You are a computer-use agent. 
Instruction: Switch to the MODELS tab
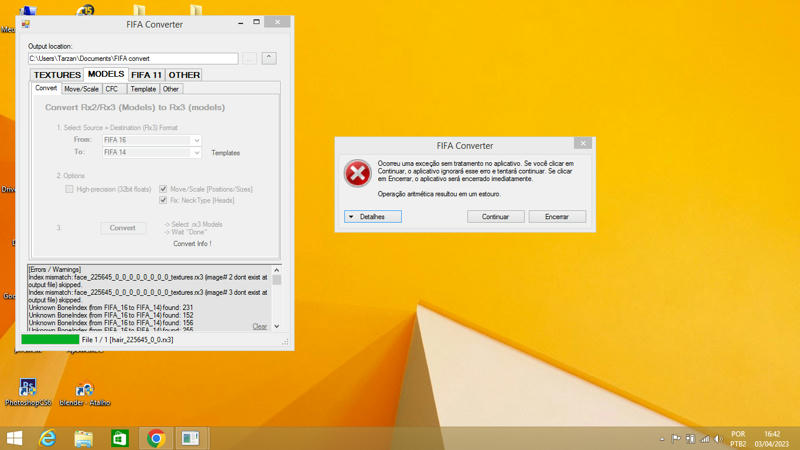click(106, 74)
